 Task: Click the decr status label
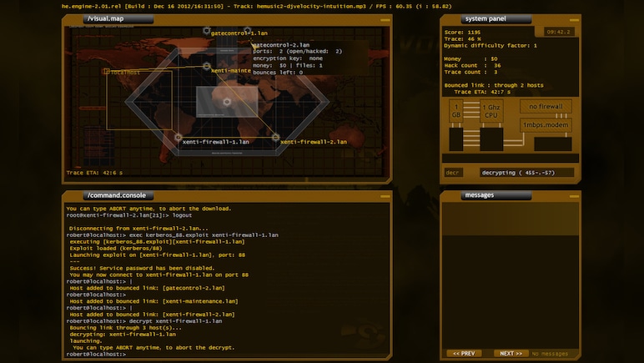tap(453, 173)
